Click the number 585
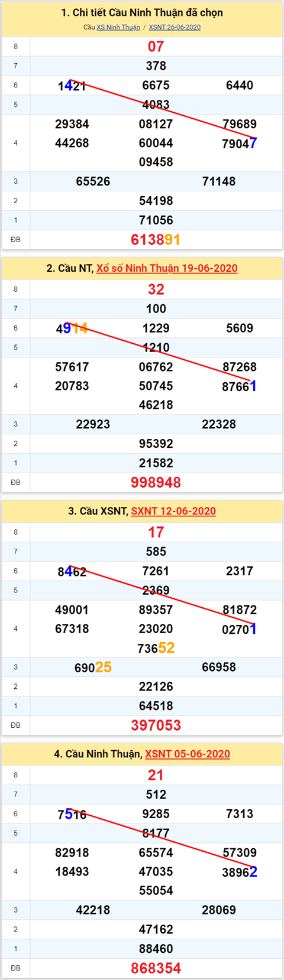 (x=156, y=552)
